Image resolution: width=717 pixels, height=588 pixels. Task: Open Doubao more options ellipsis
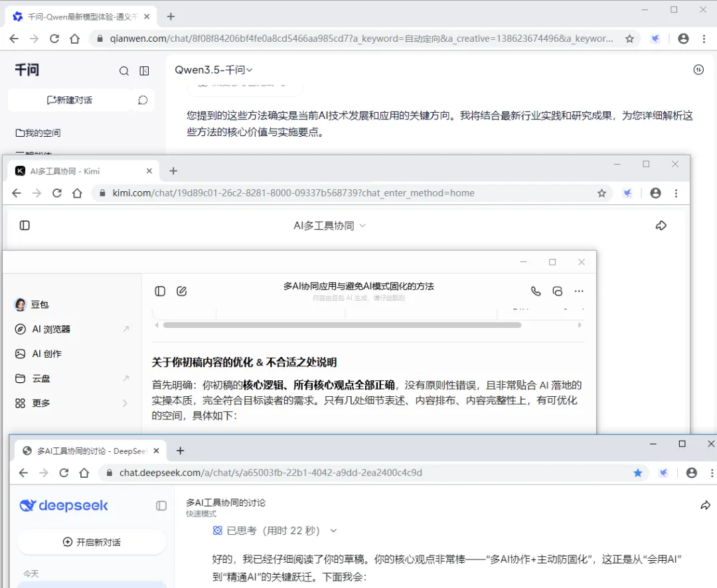point(579,291)
